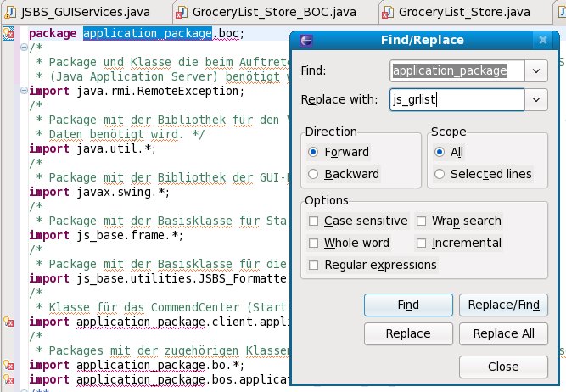Screen dimensions: 566x392
Task: Click the error marker beside the package declaration line
Action: click(8, 34)
